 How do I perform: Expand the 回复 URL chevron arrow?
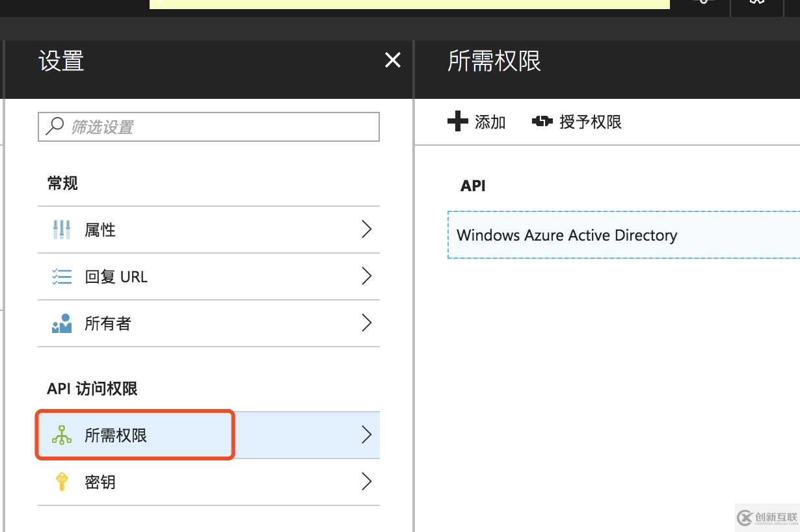[x=366, y=276]
